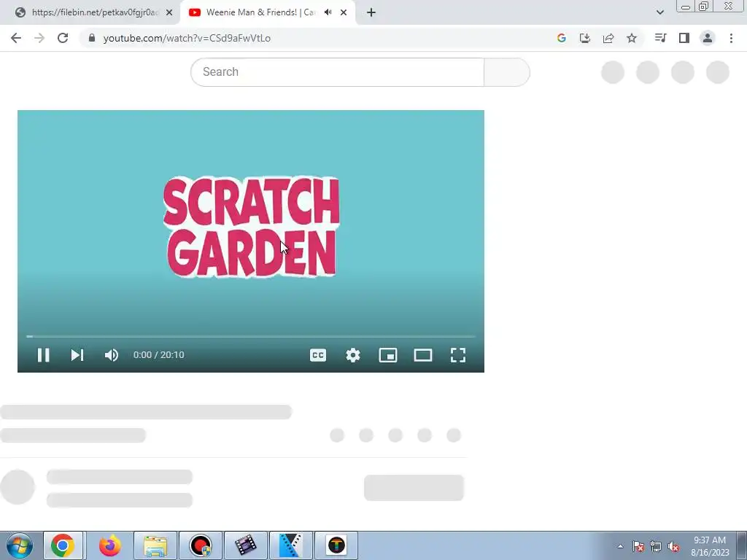The image size is (747, 560).
Task: Switch to theater mode
Action: click(x=423, y=355)
